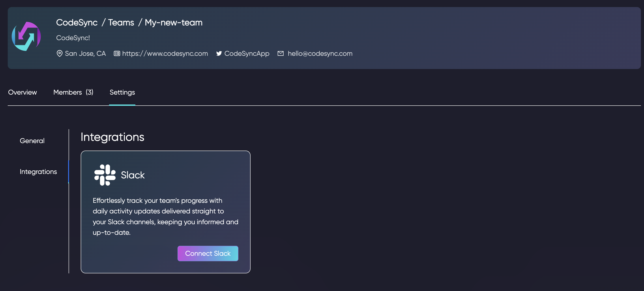Viewport: 644px width, 291px height.
Task: Open https://www.codesync.com website link
Action: pos(165,54)
